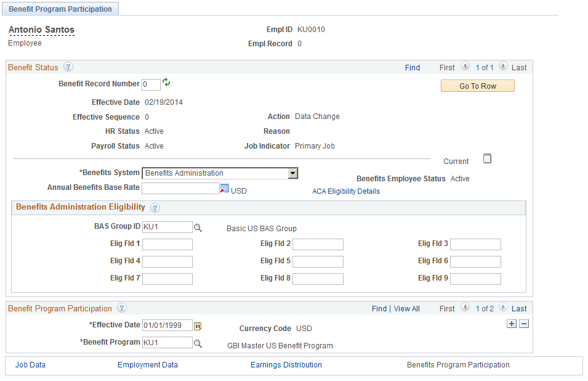Viewport: 588px width, 381px height.
Task: Look up Benefit Program codes
Action: pos(197,342)
